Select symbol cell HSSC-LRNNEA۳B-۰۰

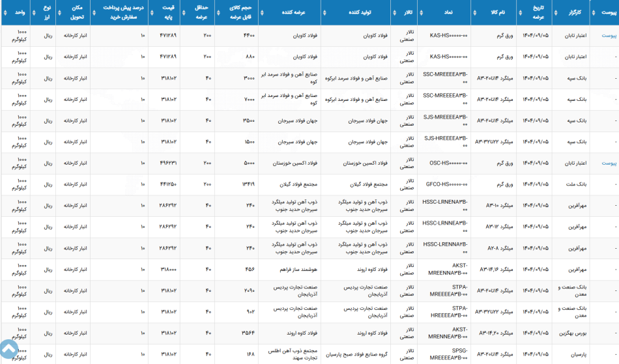(x=445, y=227)
